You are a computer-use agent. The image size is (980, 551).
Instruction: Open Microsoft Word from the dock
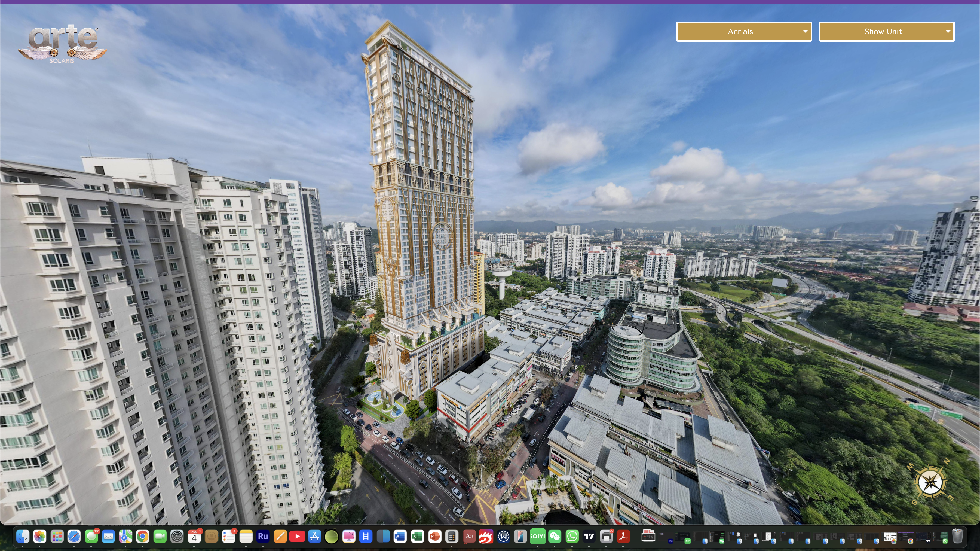[400, 537]
